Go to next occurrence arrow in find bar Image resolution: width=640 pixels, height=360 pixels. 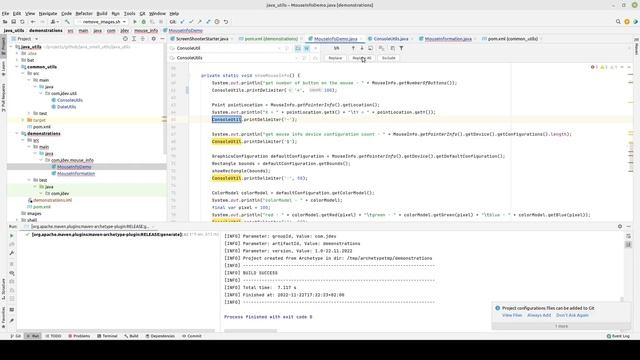point(362,48)
